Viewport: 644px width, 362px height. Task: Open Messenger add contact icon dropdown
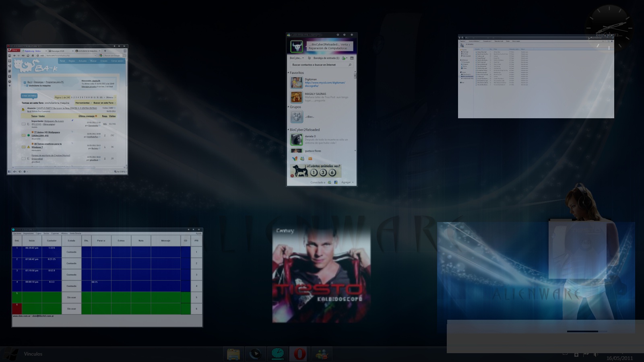point(345,58)
